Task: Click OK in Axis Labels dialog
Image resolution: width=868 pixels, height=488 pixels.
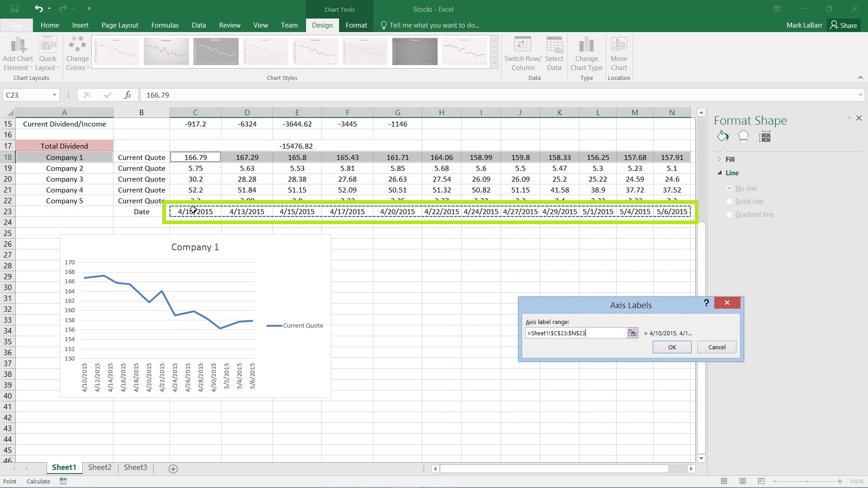Action: click(x=672, y=347)
